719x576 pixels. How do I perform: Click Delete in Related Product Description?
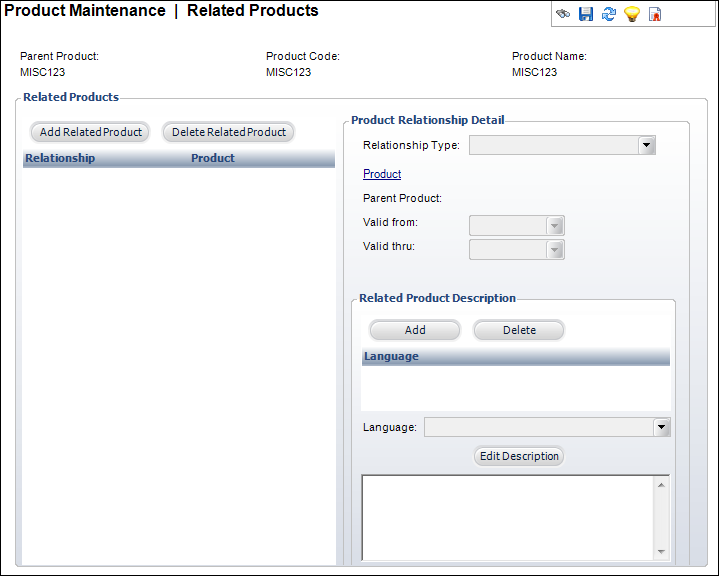click(x=519, y=330)
